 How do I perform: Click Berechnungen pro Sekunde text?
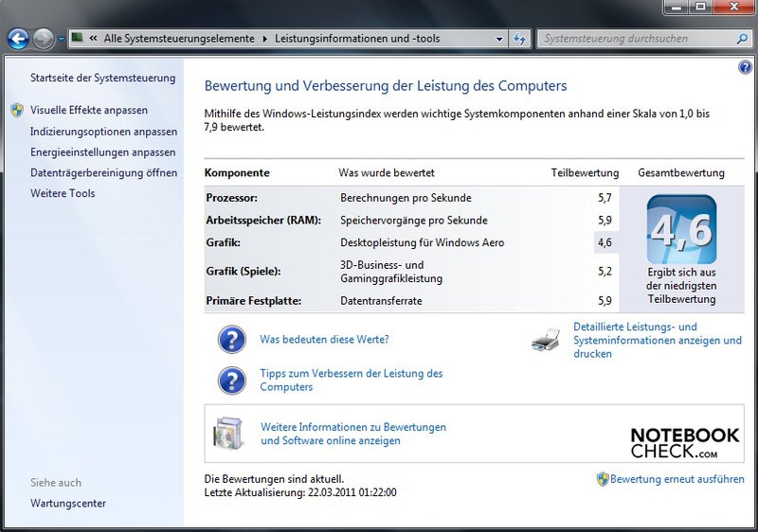tap(406, 198)
